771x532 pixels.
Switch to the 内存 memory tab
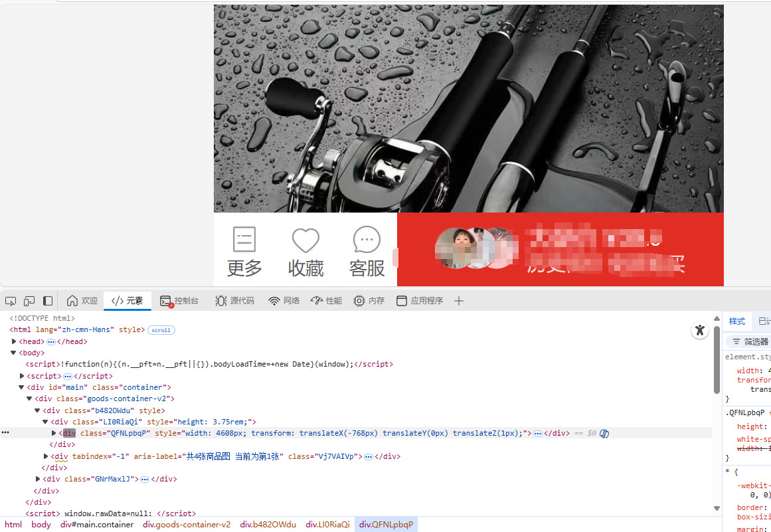point(369,300)
